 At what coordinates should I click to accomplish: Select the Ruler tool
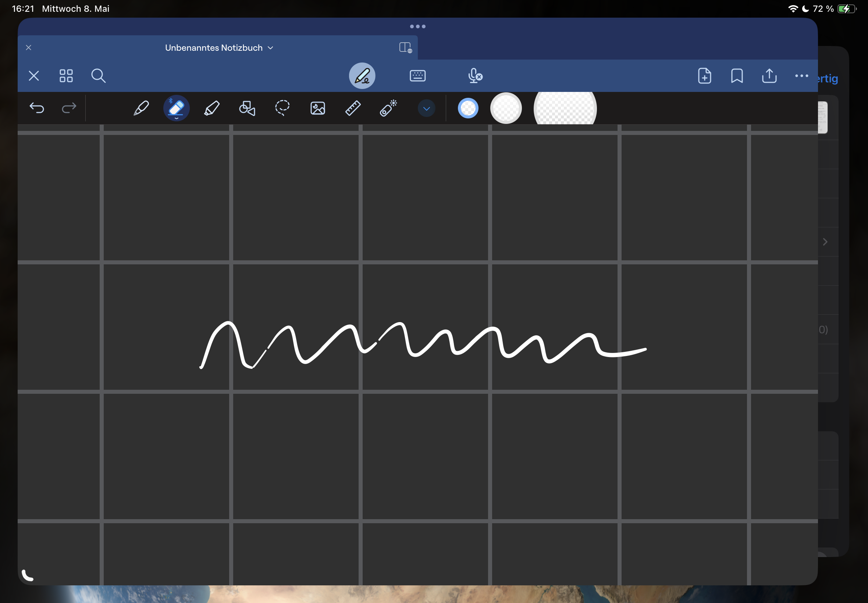coord(353,108)
